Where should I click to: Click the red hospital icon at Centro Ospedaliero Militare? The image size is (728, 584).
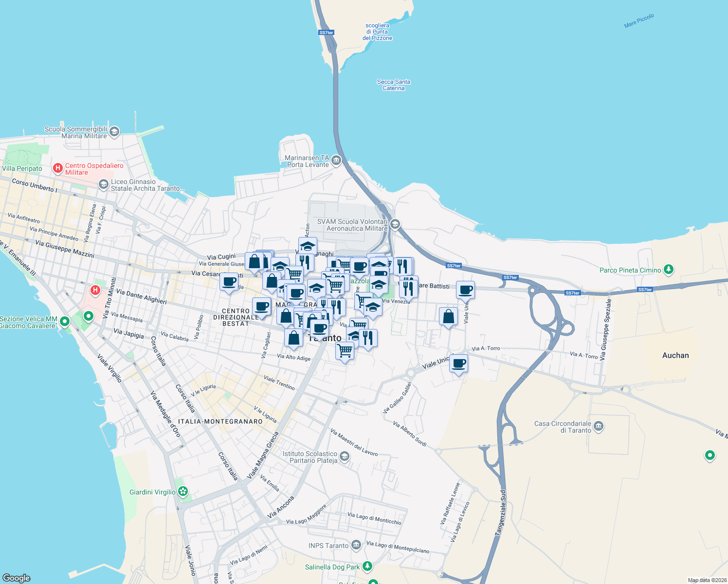(x=58, y=168)
